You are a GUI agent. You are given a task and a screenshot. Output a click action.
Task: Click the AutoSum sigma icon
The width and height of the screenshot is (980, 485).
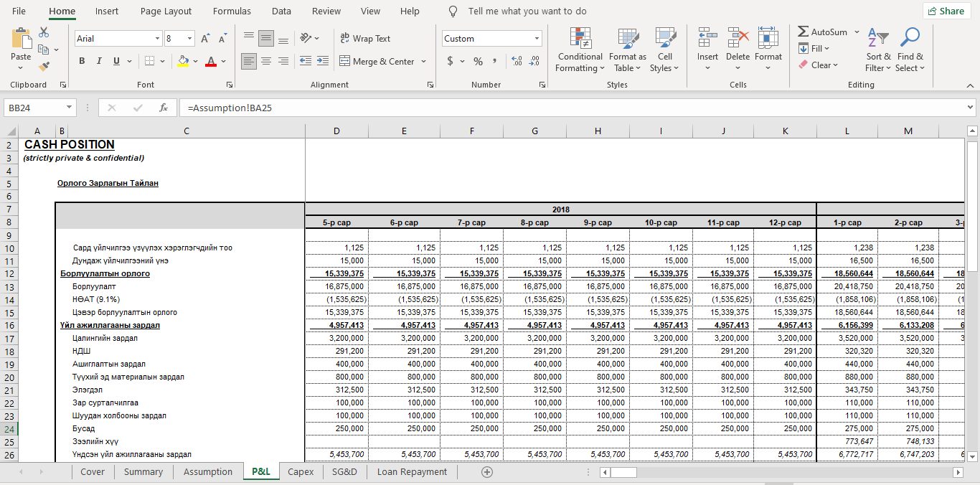pos(804,32)
